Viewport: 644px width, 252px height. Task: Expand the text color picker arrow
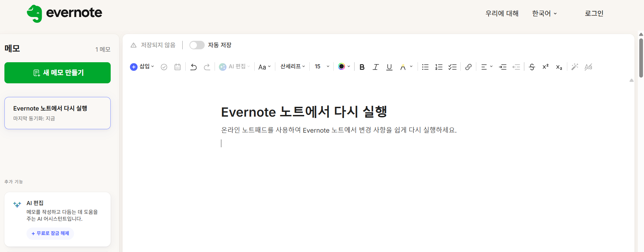click(349, 66)
